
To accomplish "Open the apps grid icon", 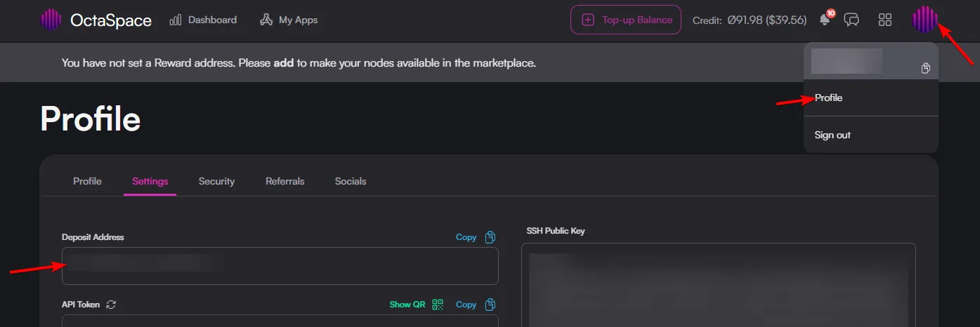I will [x=885, y=20].
